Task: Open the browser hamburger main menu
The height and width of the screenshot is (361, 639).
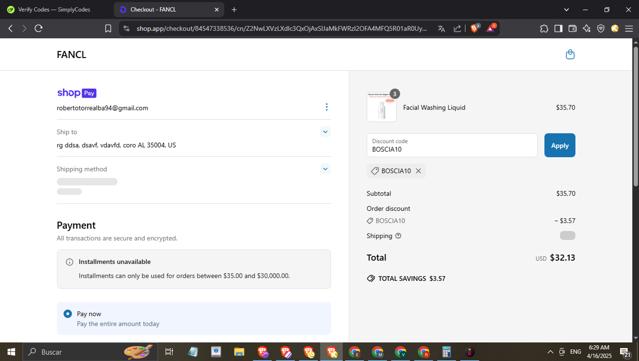Action: click(x=629, y=29)
